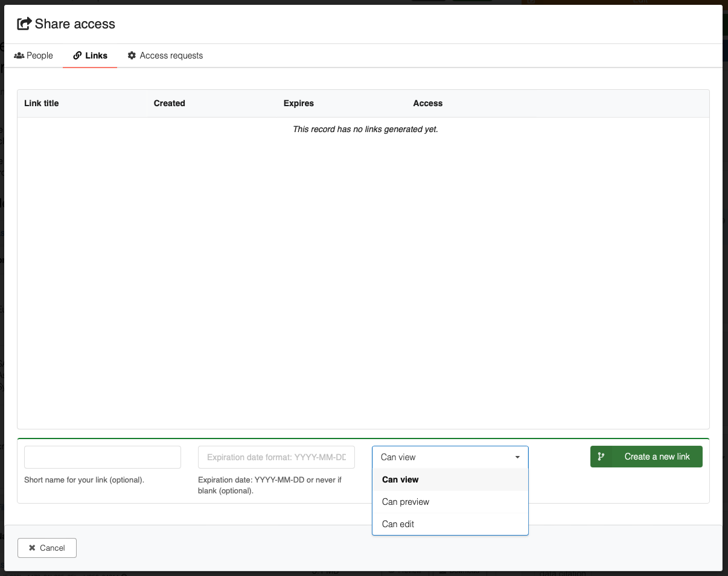The image size is (728, 576).
Task: Click into the expiration date field
Action: pyautogui.click(x=276, y=457)
